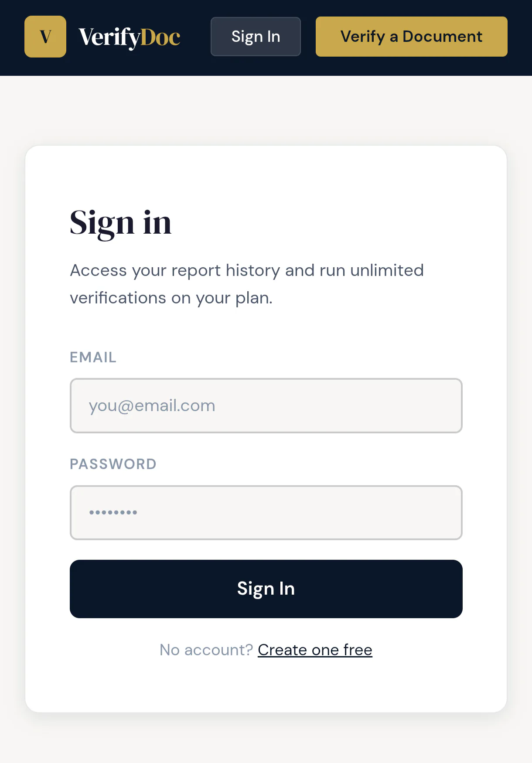
Task: Open Verify a Document from the header
Action: 412,37
